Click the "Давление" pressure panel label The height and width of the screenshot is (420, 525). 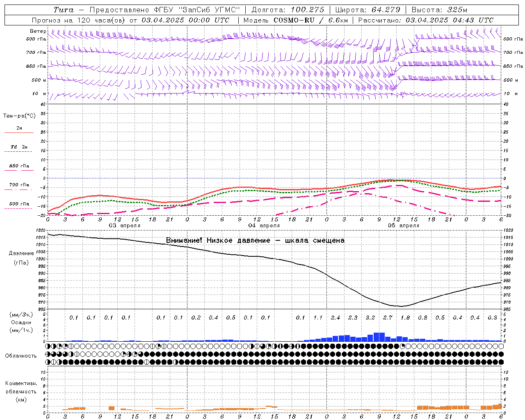21,253
